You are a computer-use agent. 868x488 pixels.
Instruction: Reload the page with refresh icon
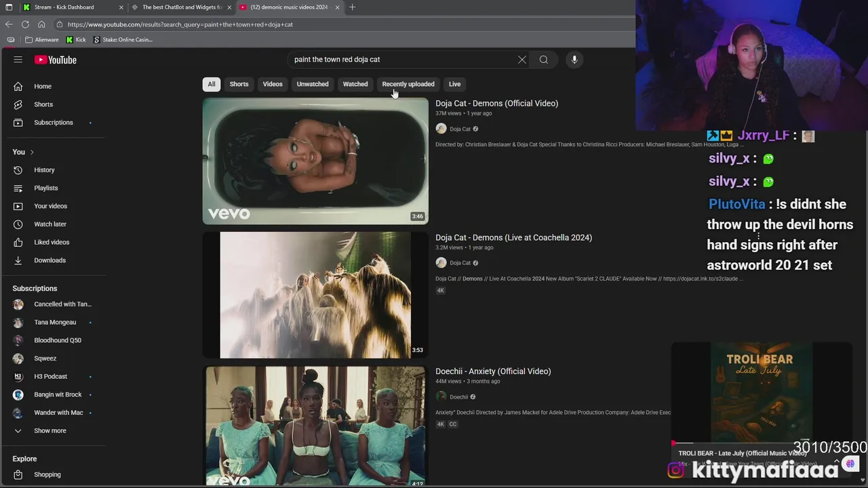(x=25, y=24)
